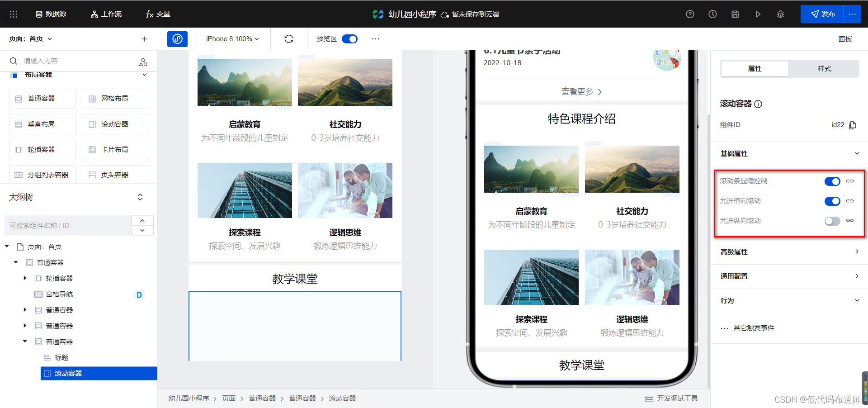Click 其它触发事件 option
This screenshot has width=868, height=408.
coord(754,328)
